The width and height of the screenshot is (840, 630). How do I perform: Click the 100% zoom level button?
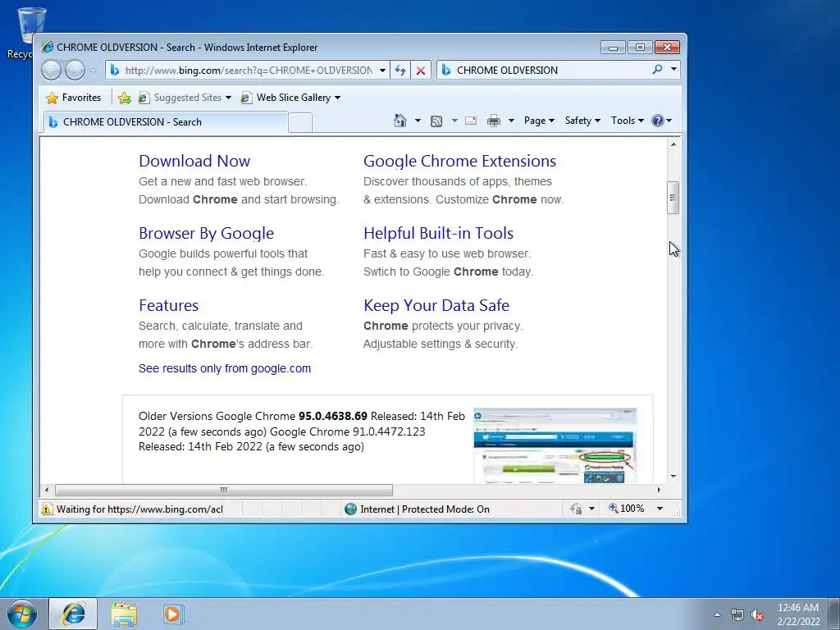[626, 509]
